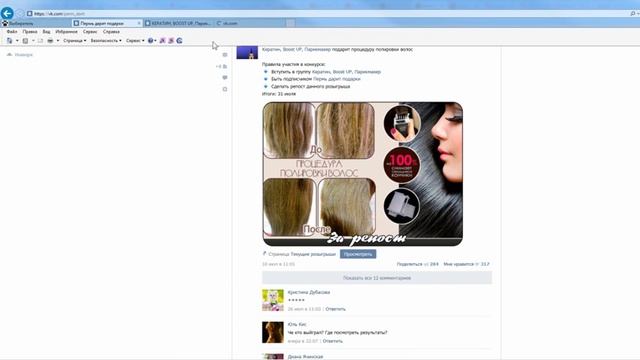Open dropdown arrow next to Print icon
Image resolution: width=640 pixels, height=360 pixels.
pyautogui.click(x=58, y=40)
